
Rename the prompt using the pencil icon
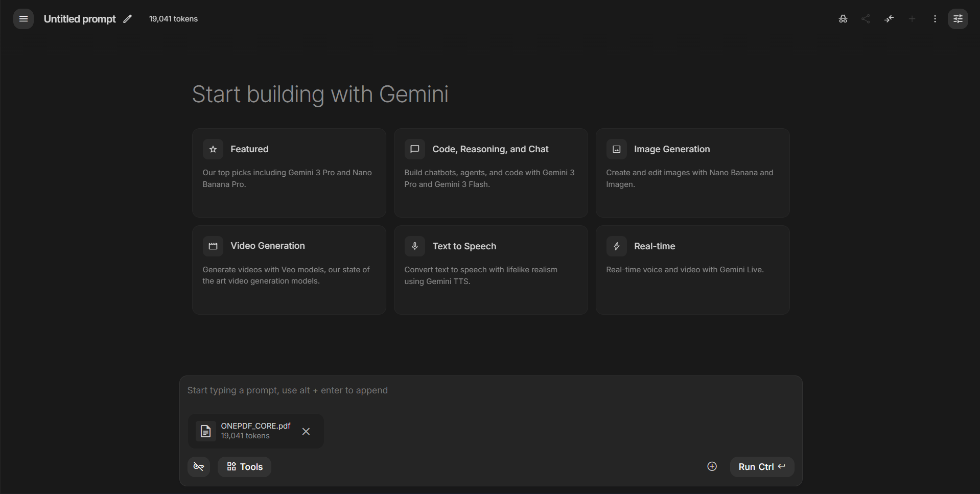coord(127,18)
